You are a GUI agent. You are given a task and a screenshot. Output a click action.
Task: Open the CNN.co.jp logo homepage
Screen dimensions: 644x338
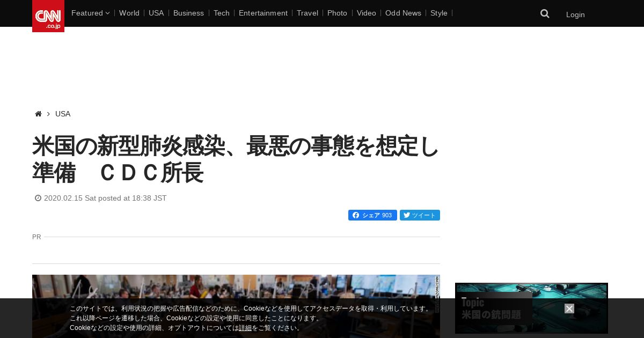click(48, 16)
